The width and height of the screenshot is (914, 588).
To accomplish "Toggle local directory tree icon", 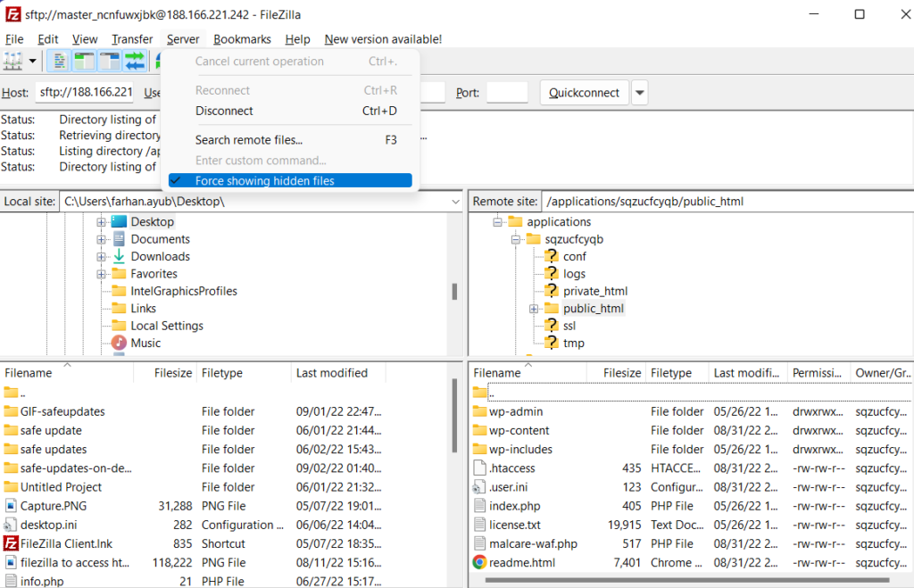I will coord(84,62).
